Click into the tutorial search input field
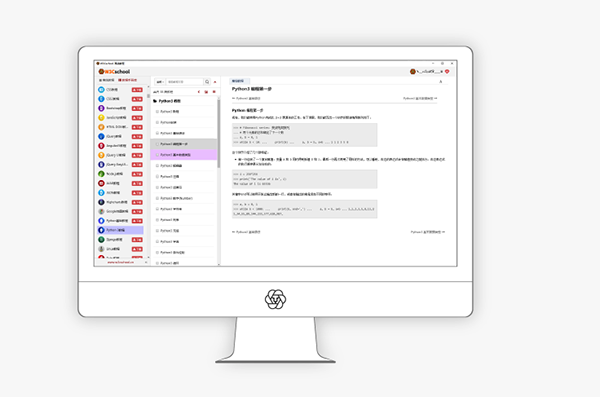600x397 pixels. tap(184, 82)
